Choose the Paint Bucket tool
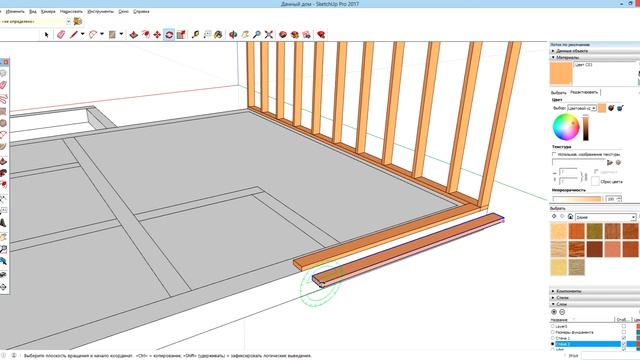This screenshot has height=360, width=640. point(218,35)
